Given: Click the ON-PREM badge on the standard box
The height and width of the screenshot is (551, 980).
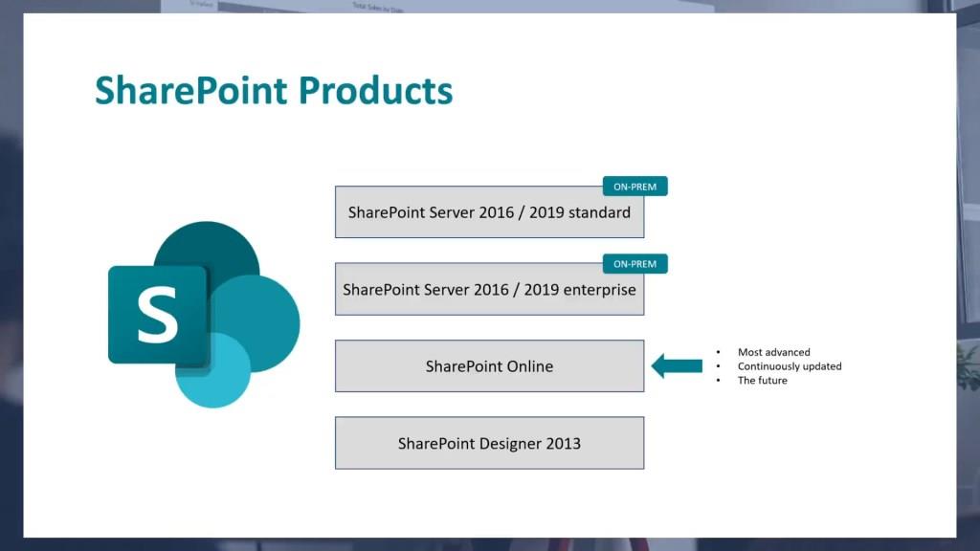Looking at the screenshot, I should [x=635, y=187].
